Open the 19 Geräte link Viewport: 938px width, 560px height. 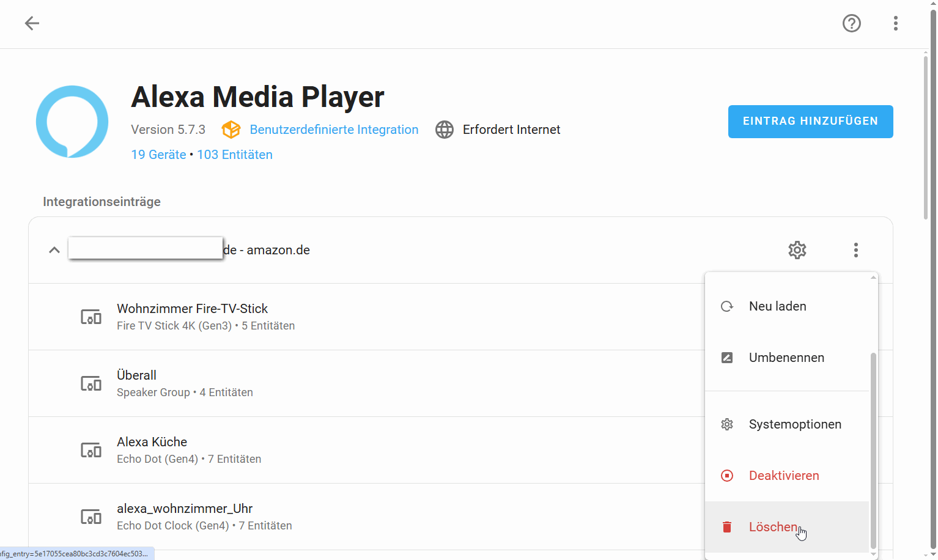tap(158, 155)
